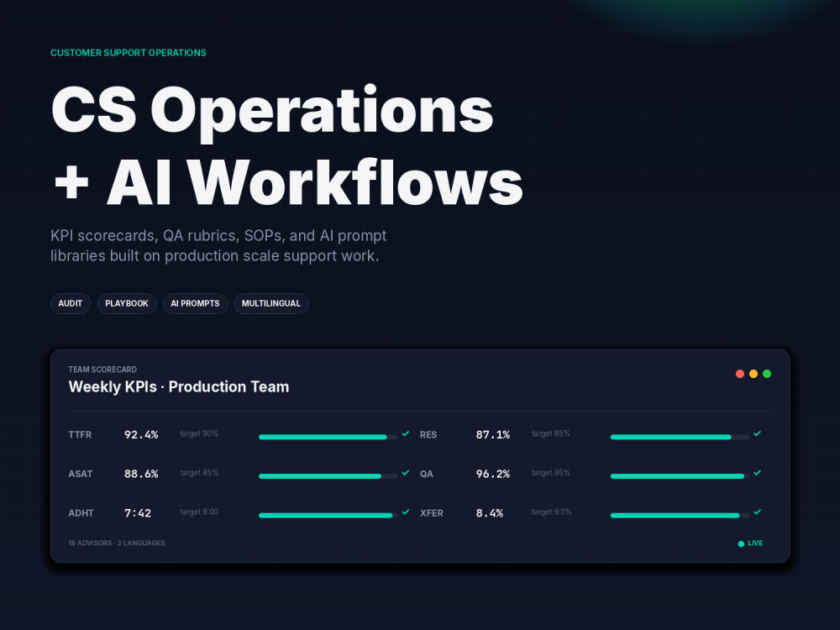Click the QA metric label
This screenshot has height=630, width=840.
click(427, 474)
